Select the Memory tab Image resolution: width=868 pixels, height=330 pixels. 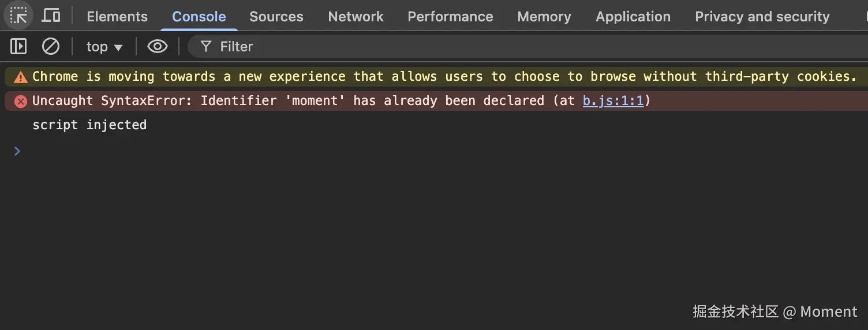[x=544, y=17]
